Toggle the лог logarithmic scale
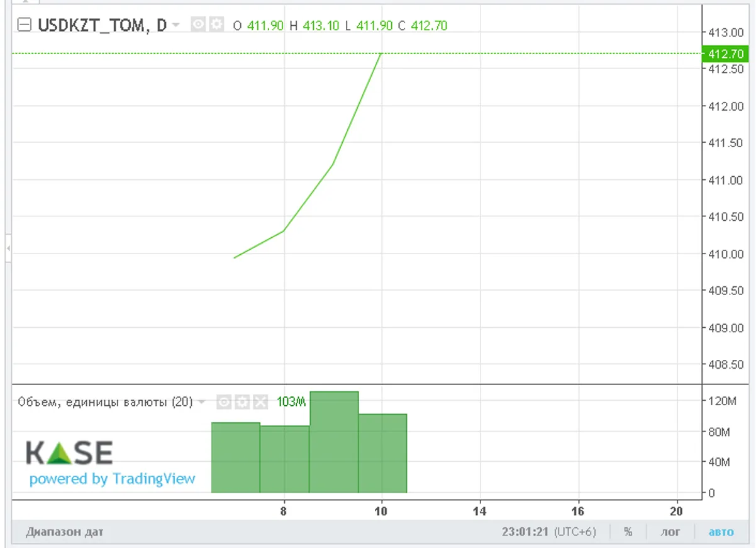Image resolution: width=756 pixels, height=548 pixels. 670,532
